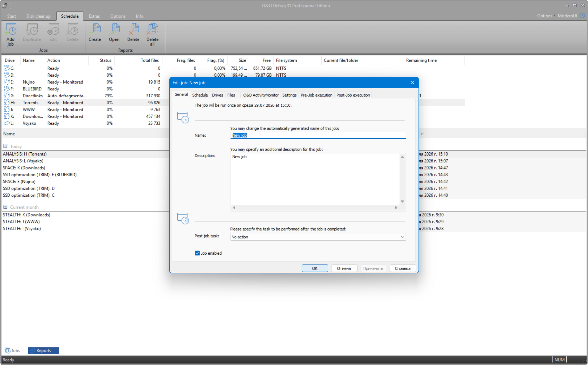Close the Edit job dialog
Image resolution: width=588 pixels, height=365 pixels.
click(x=412, y=82)
